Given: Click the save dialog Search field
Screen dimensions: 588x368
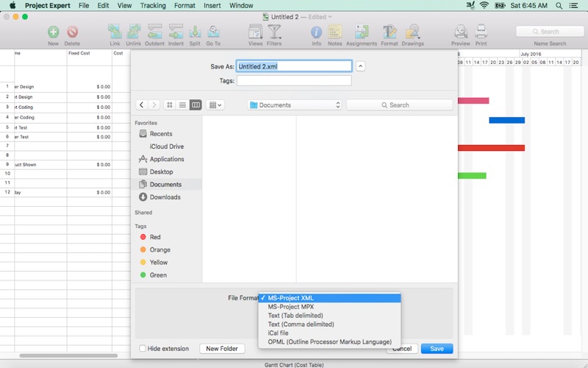Looking at the screenshot, I should (x=399, y=105).
